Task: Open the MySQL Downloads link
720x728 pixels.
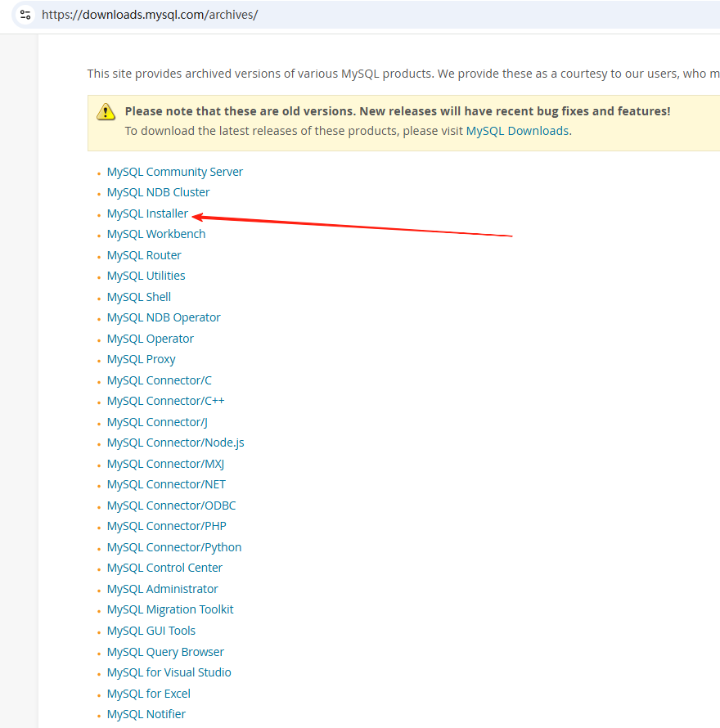Action: pyautogui.click(x=517, y=131)
